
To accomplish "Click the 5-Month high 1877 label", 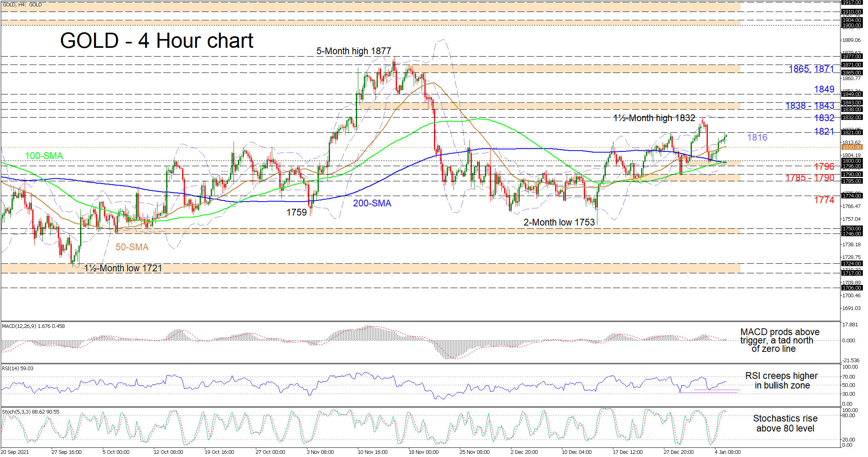I will pos(353,51).
